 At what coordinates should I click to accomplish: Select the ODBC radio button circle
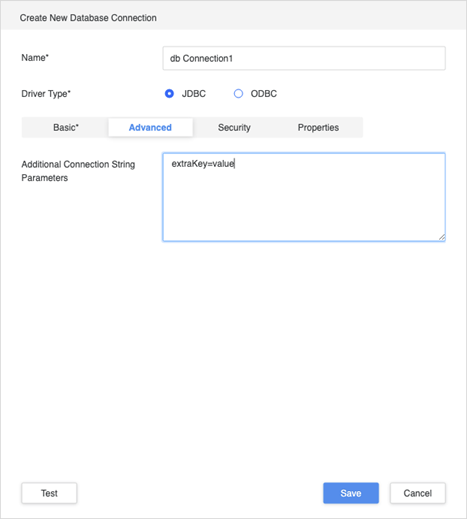[238, 94]
